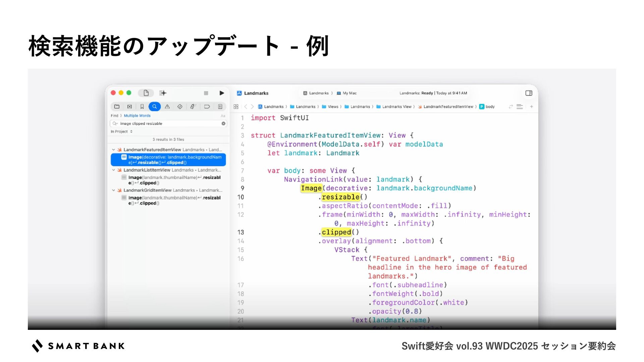Click 'NavigationLink' on line 8
644x362 pixels.
313,179
